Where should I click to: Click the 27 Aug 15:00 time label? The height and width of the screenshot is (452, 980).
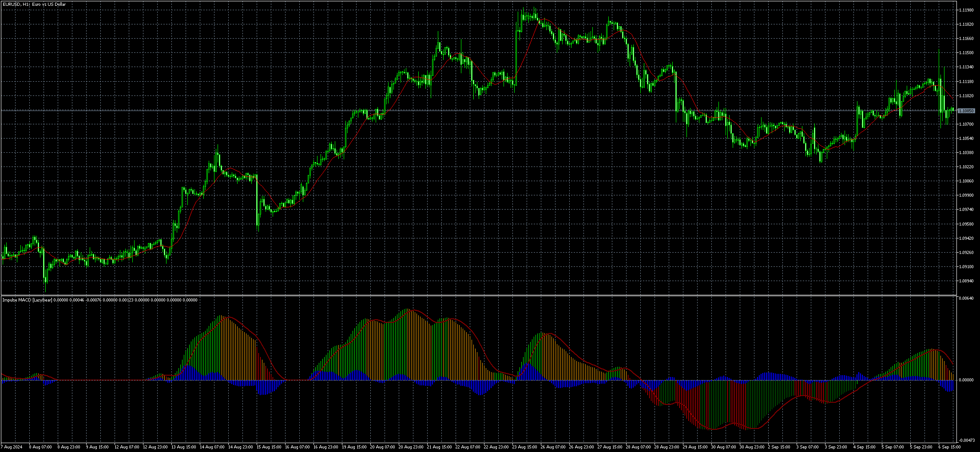coord(610,447)
